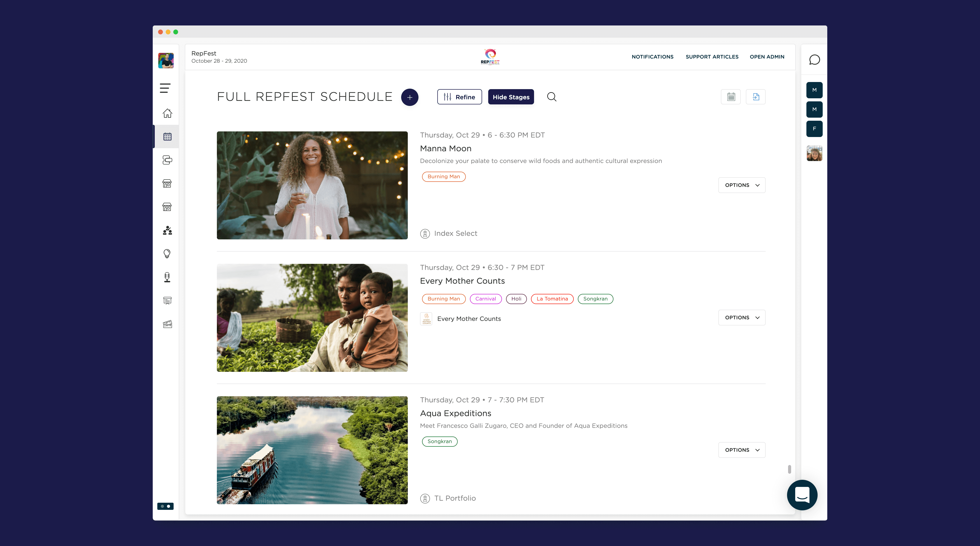Viewport: 980px width, 546px height.
Task: Click Index Select stage link
Action: pos(455,234)
